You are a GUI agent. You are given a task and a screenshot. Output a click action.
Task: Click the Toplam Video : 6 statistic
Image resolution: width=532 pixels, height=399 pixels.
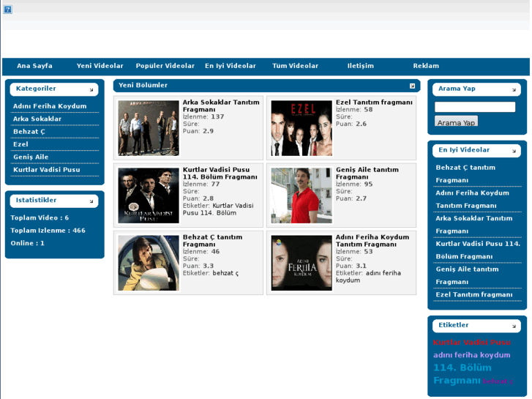point(40,218)
